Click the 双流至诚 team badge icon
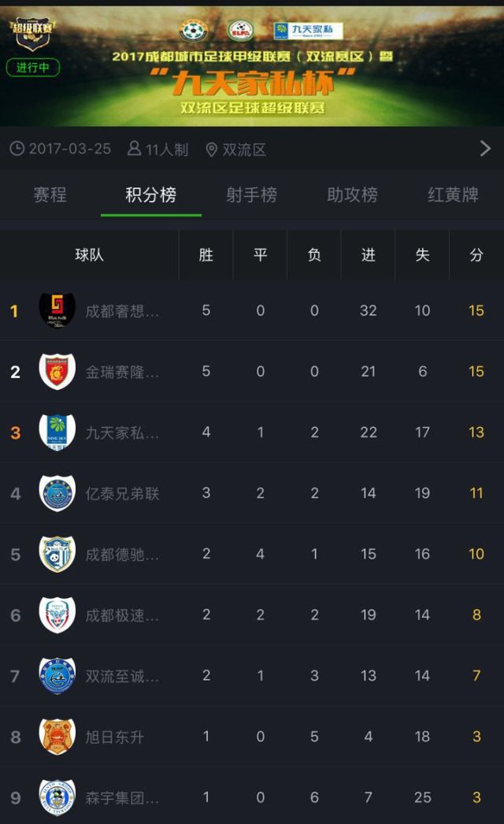The image size is (504, 824). pos(57,676)
